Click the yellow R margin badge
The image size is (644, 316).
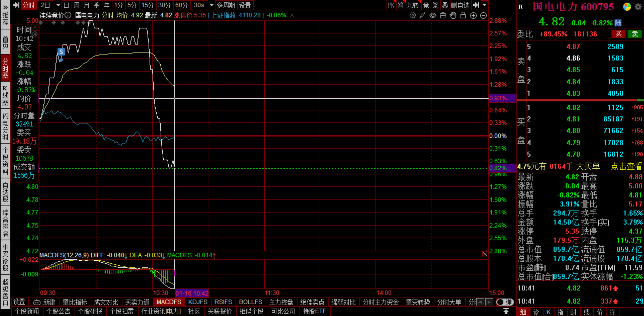521,7
